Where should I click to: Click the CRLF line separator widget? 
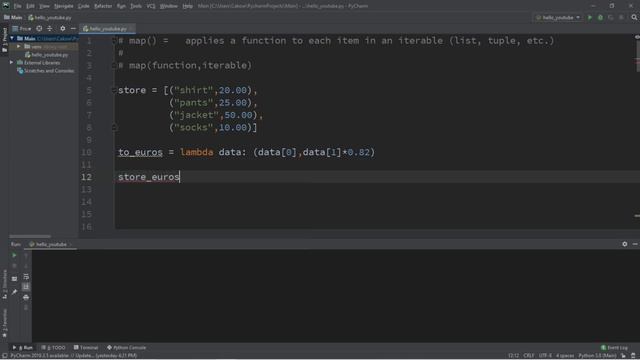pos(529,356)
